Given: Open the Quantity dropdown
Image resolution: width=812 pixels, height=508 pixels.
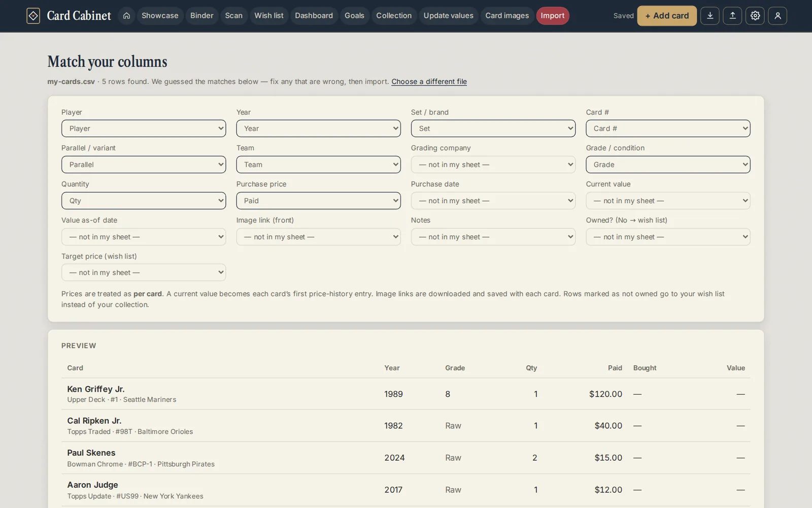Looking at the screenshot, I should tap(144, 201).
